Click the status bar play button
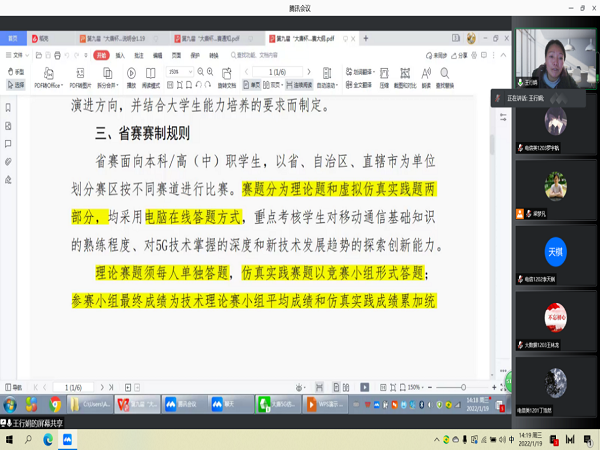Viewport: 600px width, 450px height. point(365,388)
